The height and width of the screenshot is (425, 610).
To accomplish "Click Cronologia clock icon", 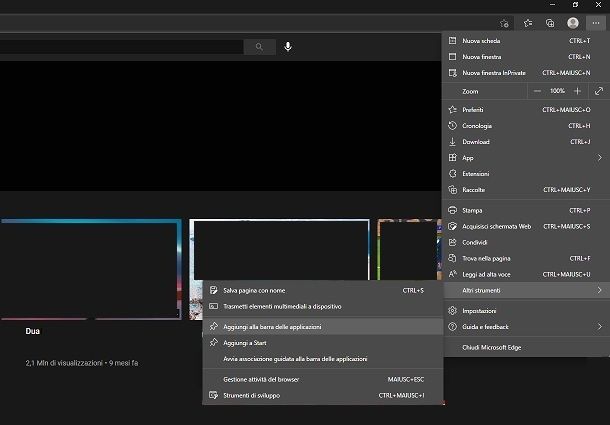I will pyautogui.click(x=452, y=125).
